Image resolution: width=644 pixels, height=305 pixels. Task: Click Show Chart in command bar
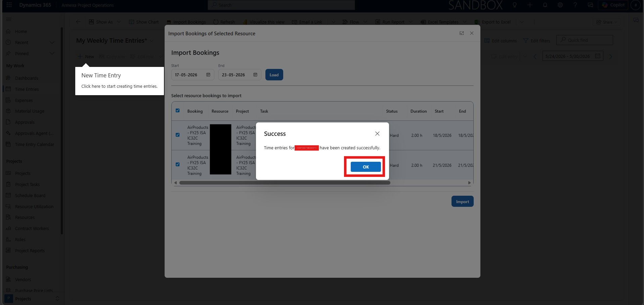[x=144, y=22]
